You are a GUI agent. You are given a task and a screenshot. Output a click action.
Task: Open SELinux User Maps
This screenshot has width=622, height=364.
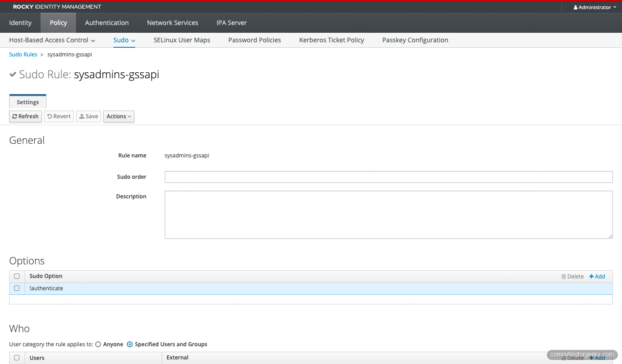click(182, 40)
